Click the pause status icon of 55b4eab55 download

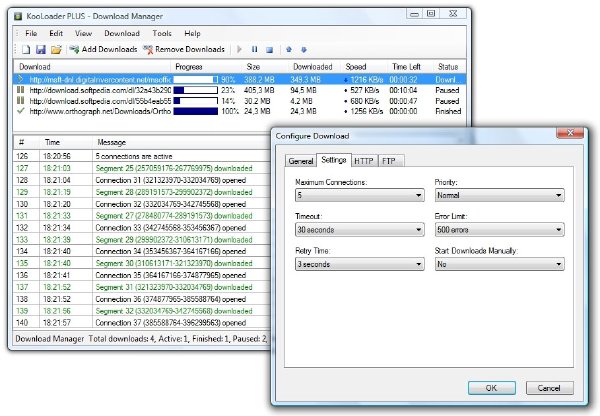coord(21,101)
